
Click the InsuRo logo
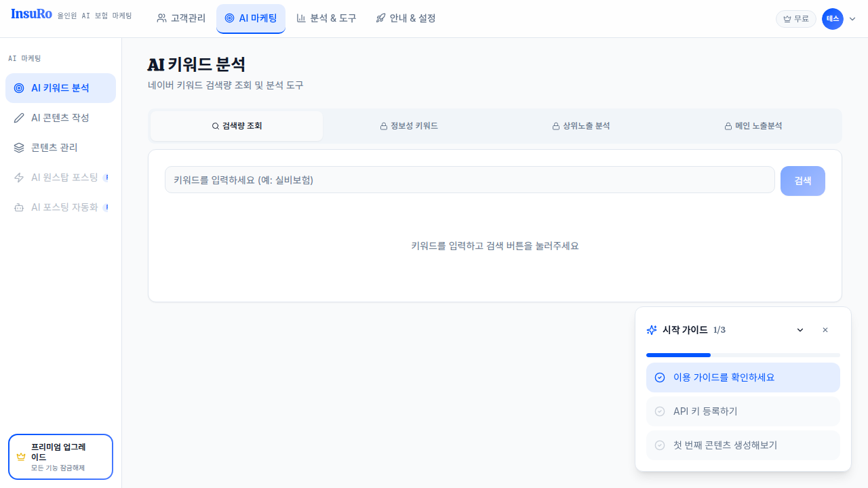32,14
